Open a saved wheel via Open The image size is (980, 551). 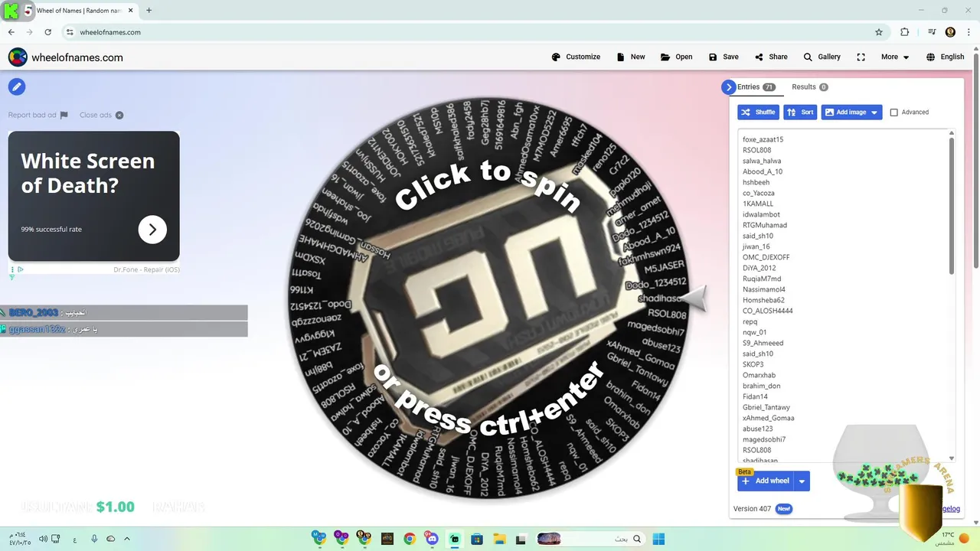pos(676,57)
